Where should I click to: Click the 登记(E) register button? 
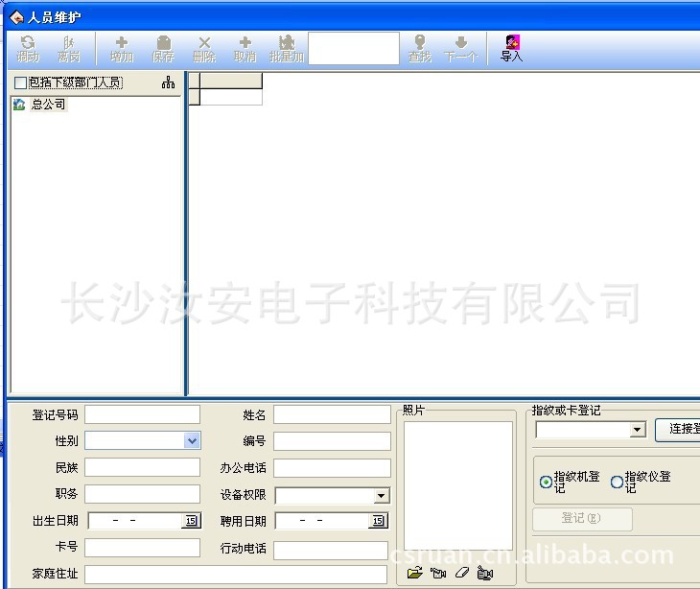click(x=582, y=519)
